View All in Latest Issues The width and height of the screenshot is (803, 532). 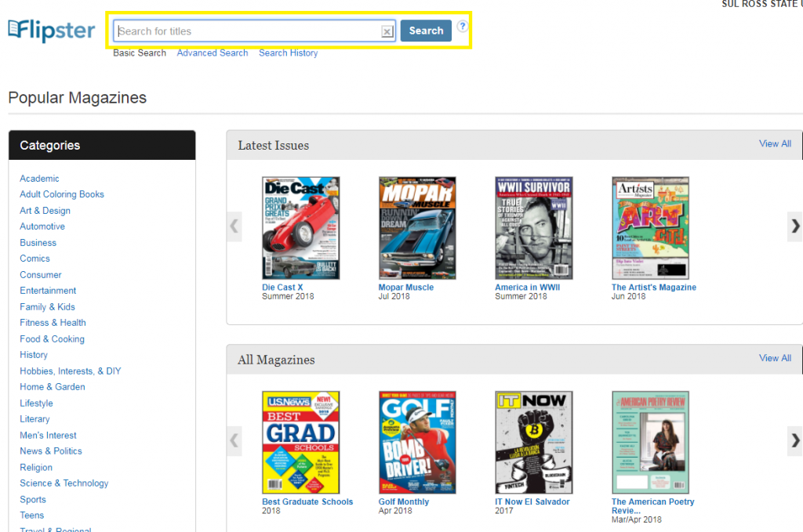pyautogui.click(x=775, y=143)
